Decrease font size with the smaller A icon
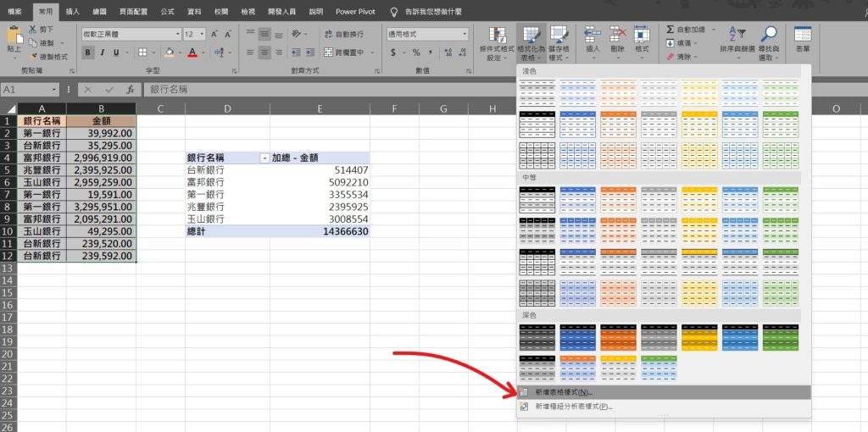Image resolution: width=868 pixels, height=432 pixels. pyautogui.click(x=227, y=34)
